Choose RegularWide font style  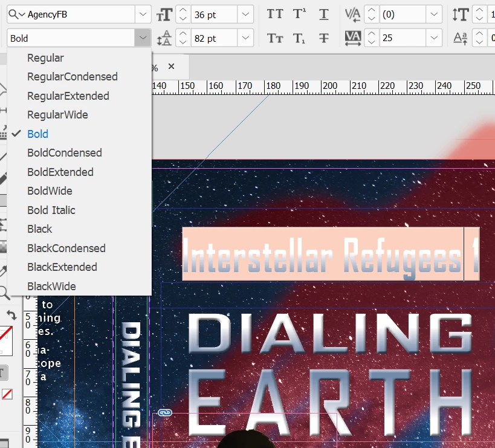click(x=79, y=115)
